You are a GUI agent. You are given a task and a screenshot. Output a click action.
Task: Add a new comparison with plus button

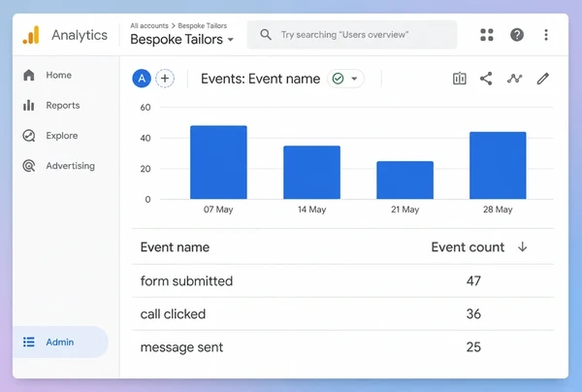(165, 79)
